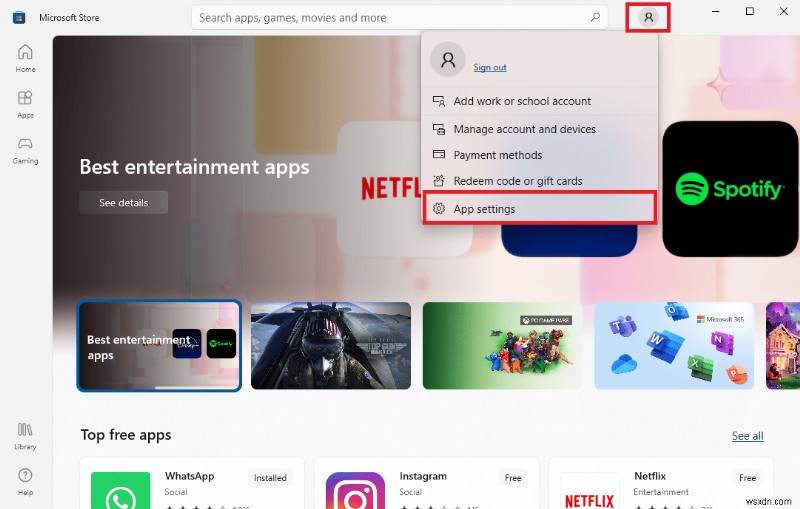Click the Netflix app title text
The image size is (800, 509).
[x=650, y=476]
